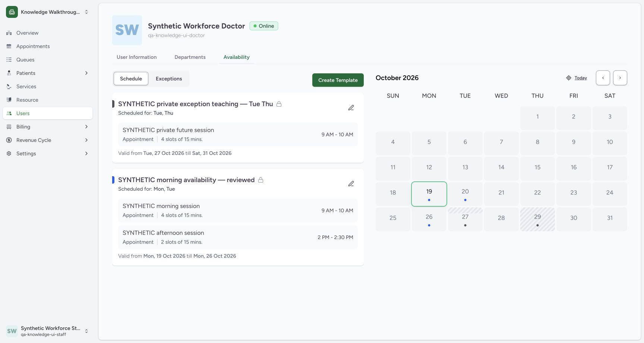Go to previous month
The width and height of the screenshot is (644, 343).
pyautogui.click(x=603, y=78)
